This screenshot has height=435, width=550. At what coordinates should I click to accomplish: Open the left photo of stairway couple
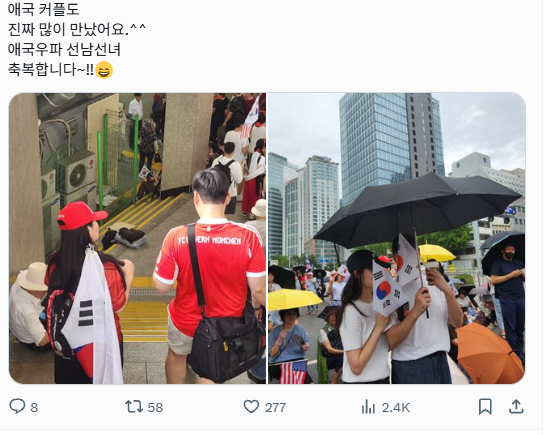coord(138,238)
